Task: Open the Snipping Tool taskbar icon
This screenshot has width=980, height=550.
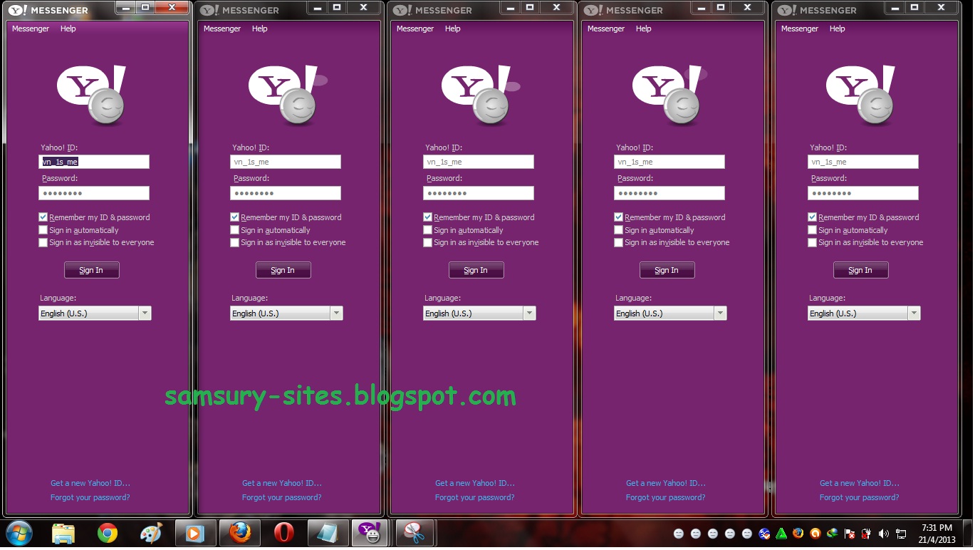Action: click(415, 533)
